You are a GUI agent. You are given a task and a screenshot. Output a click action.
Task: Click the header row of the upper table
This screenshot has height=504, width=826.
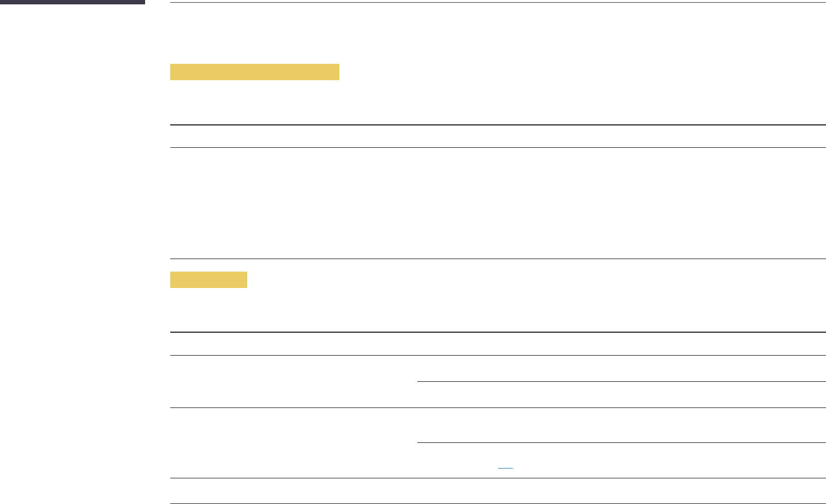pos(498,136)
